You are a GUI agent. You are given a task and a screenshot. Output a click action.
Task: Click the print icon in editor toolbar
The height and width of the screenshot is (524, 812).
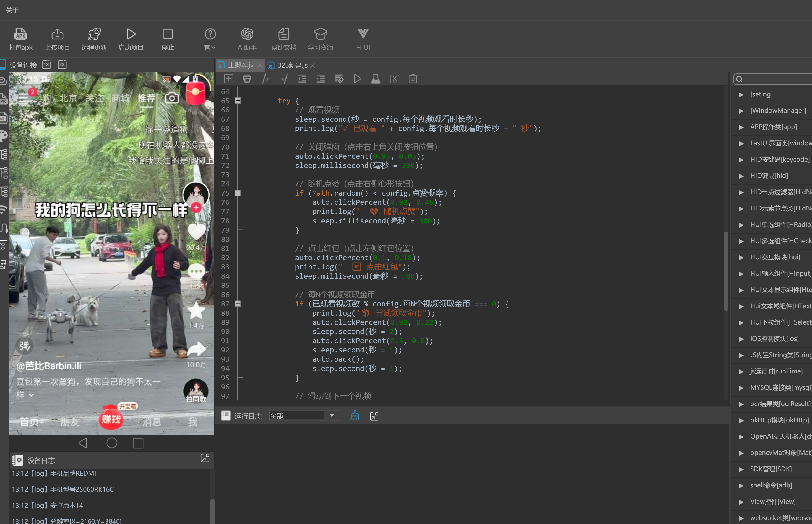(247, 79)
